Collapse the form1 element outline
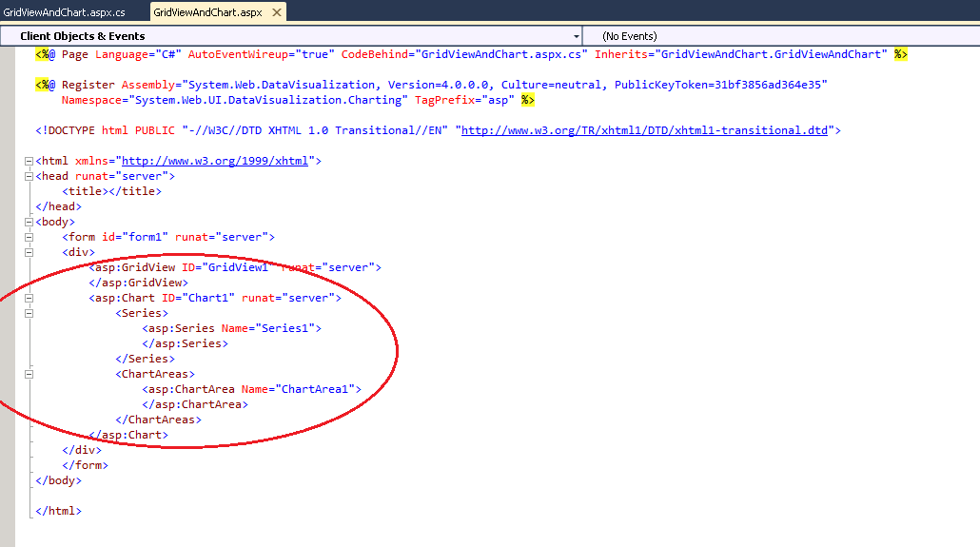Screen dimensions: 980x547 pyautogui.click(x=29, y=237)
